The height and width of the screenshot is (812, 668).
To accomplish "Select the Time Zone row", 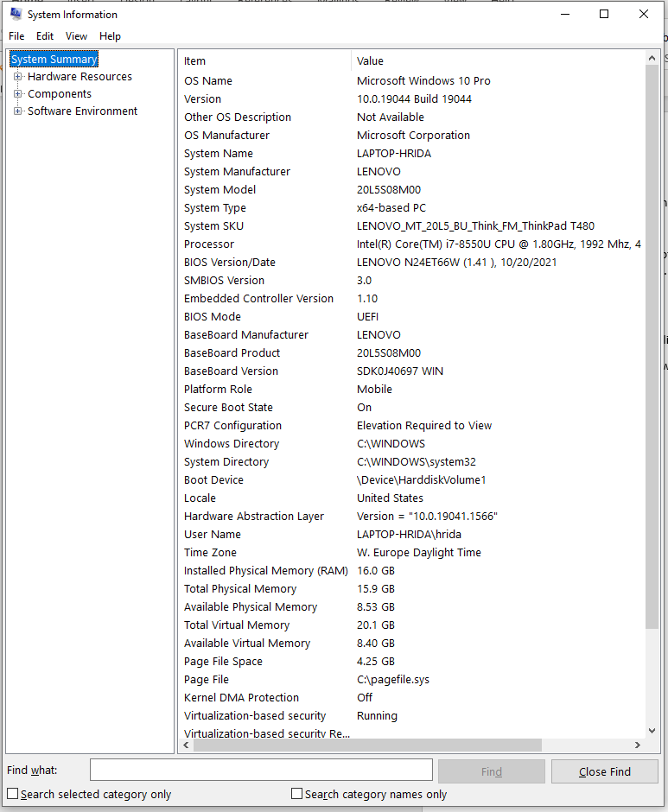I will [412, 552].
